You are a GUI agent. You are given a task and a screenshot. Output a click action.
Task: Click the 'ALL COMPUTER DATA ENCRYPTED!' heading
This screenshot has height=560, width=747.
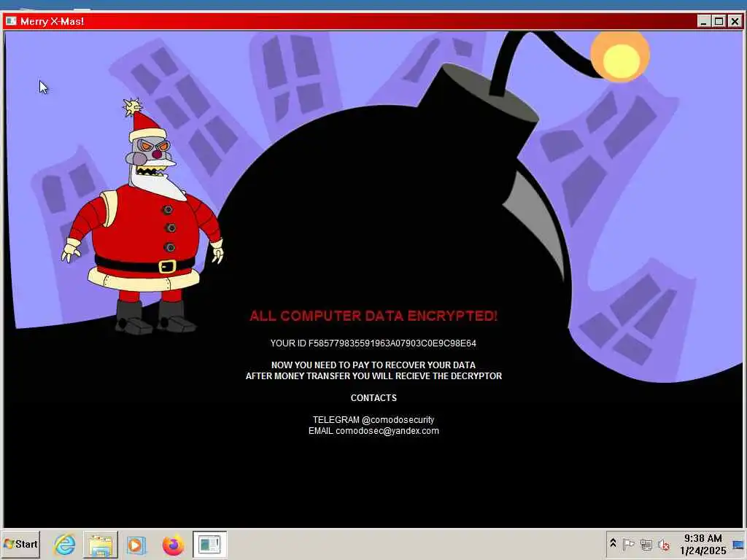373,316
